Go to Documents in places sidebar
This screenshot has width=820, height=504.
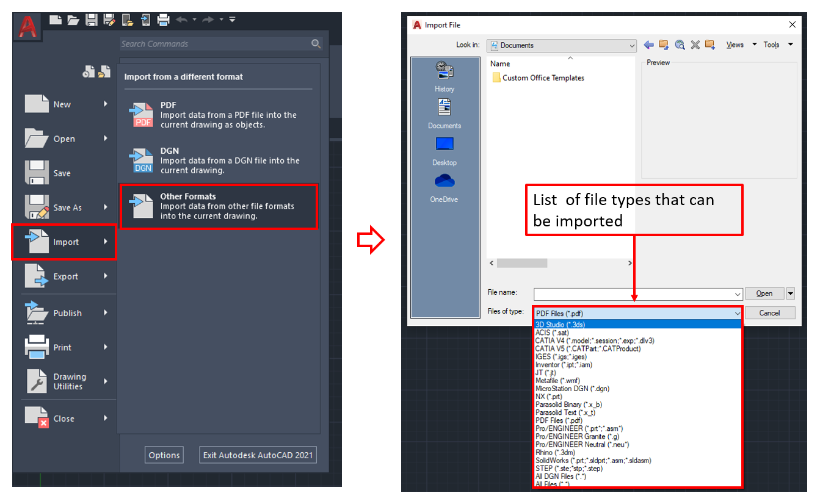[444, 114]
